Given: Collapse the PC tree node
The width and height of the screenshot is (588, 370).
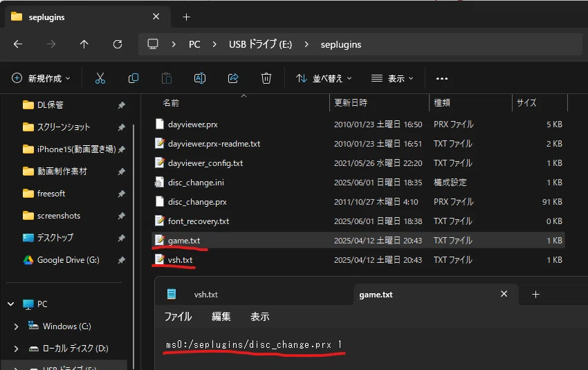Looking at the screenshot, I should point(11,304).
